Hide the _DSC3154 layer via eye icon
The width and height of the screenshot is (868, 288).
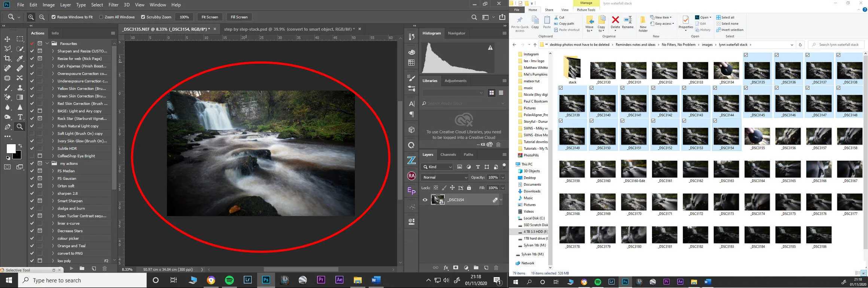tap(425, 200)
